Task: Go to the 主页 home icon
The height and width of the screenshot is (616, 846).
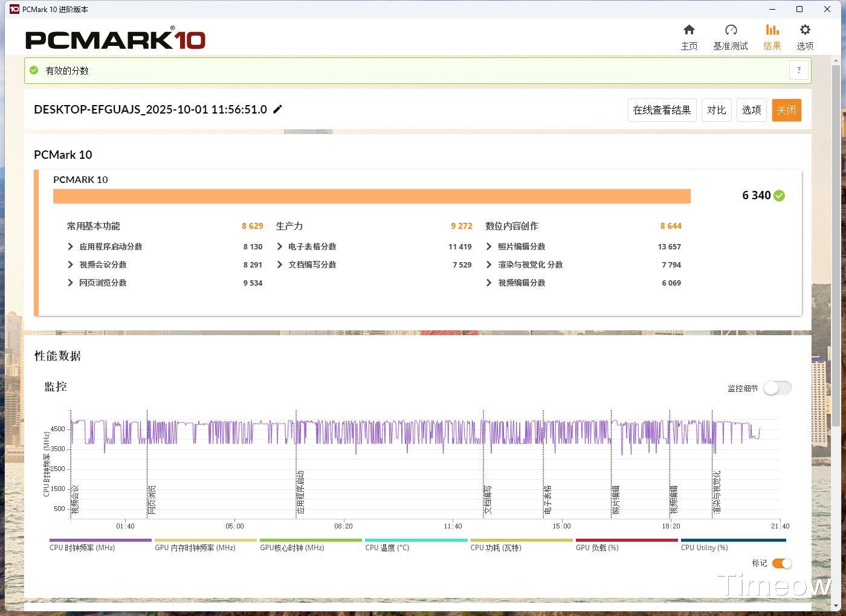Action: (x=689, y=30)
